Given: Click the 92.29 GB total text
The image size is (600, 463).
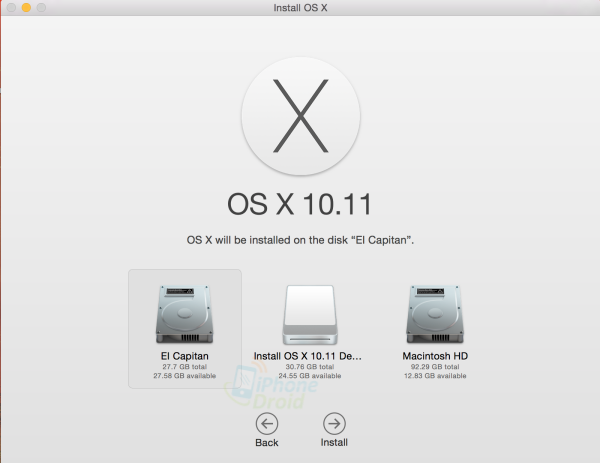Looking at the screenshot, I should click(435, 367).
